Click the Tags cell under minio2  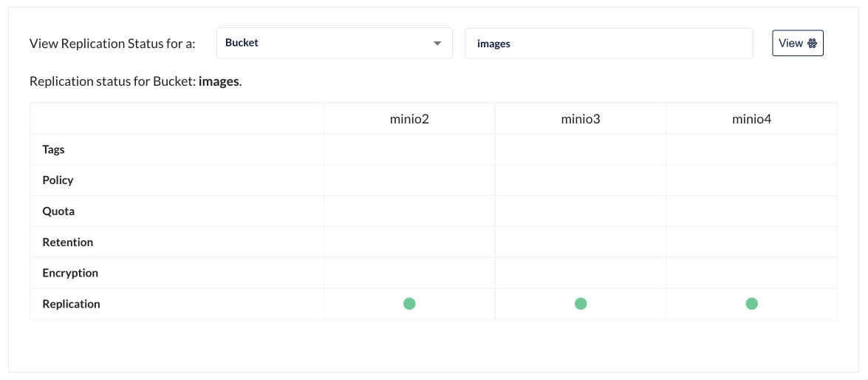[x=409, y=149]
